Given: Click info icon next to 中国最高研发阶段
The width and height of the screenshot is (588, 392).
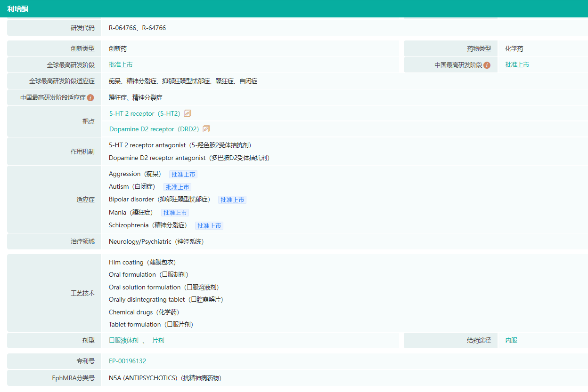Looking at the screenshot, I should [487, 65].
